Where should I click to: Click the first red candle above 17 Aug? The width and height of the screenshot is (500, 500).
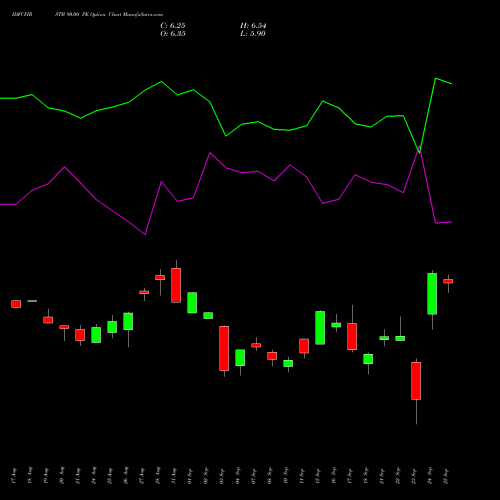16,304
